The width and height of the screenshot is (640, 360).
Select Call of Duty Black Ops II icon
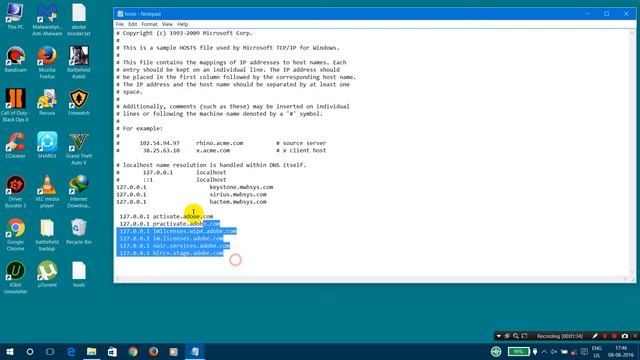(15, 105)
